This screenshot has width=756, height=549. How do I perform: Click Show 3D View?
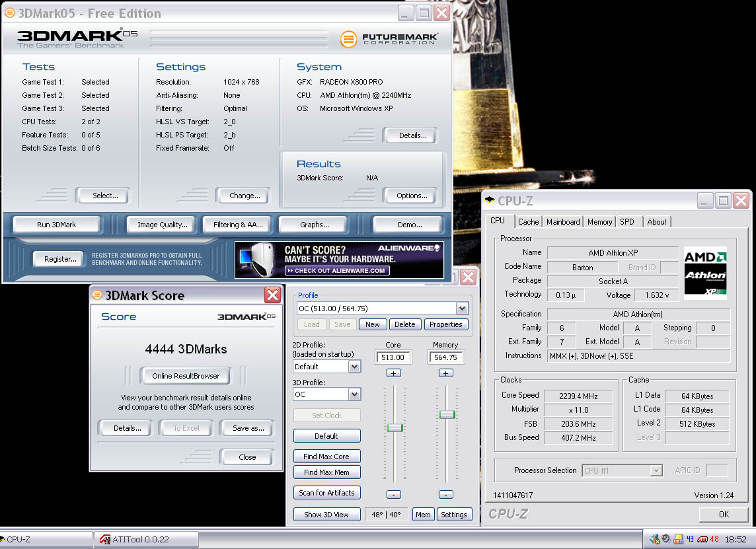click(x=326, y=514)
